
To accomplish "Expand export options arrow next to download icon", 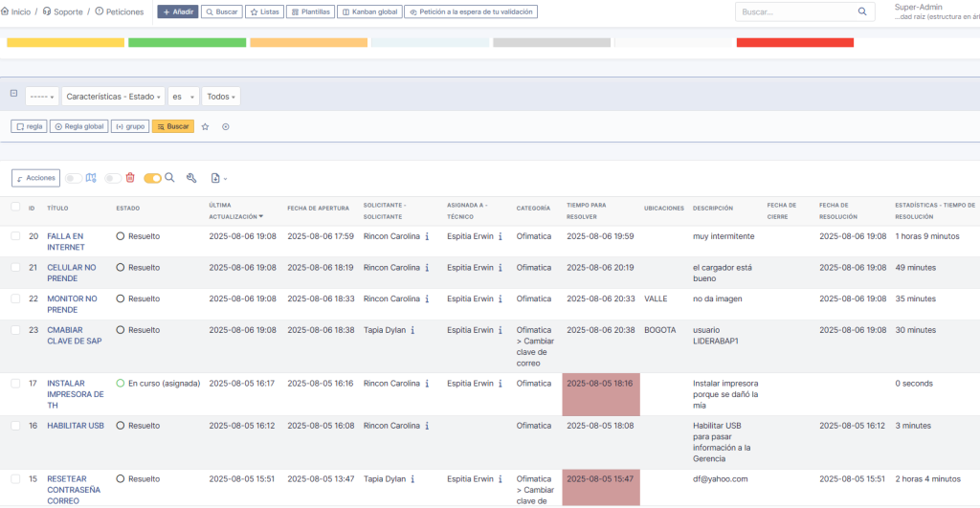I will coord(226,179).
